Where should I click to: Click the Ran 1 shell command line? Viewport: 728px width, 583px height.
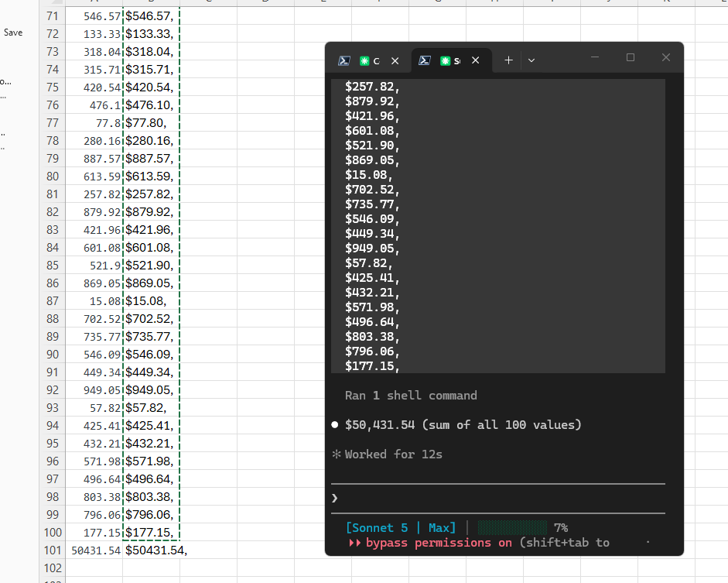411,396
